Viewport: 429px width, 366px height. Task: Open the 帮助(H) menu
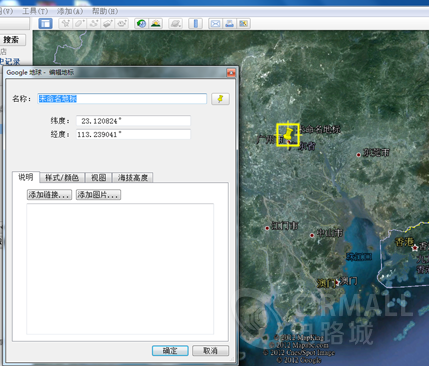pyautogui.click(x=105, y=11)
